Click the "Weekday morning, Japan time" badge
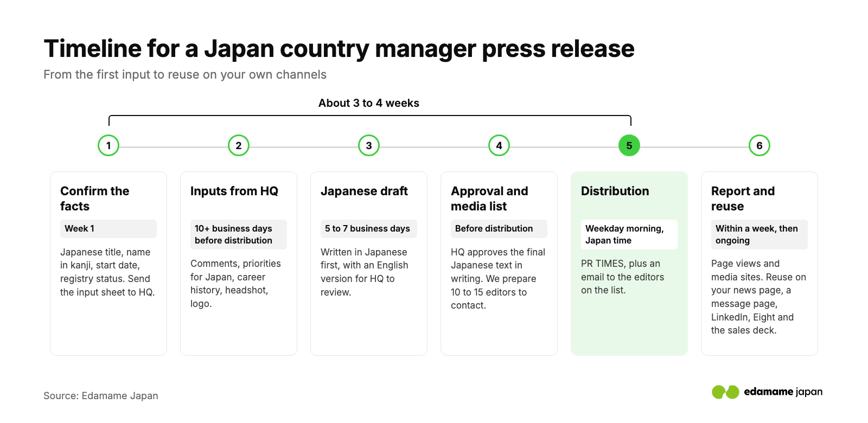The height and width of the screenshot is (423, 868). (629, 234)
